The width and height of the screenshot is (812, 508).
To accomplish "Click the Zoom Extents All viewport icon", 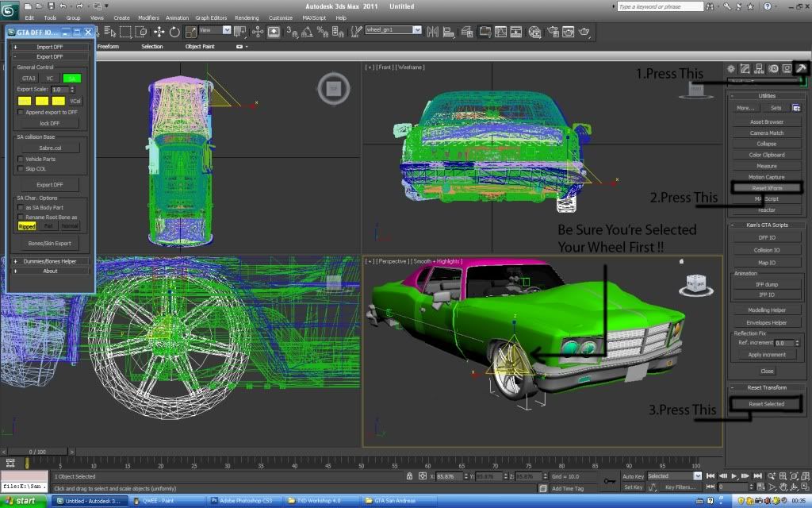I will [806, 476].
